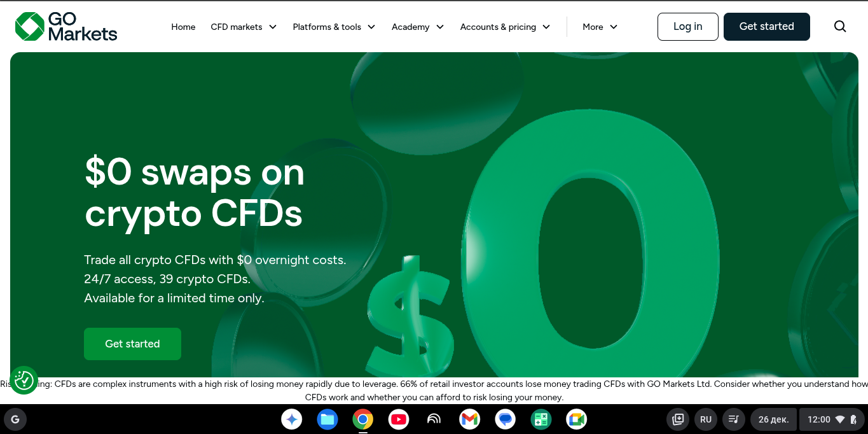Click the Log in button
This screenshot has width=868, height=434.
coord(687,27)
